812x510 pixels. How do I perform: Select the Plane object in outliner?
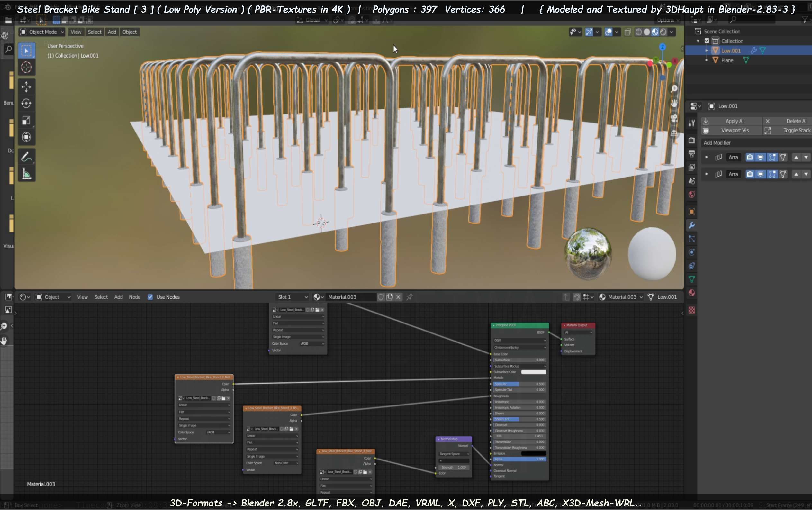(x=727, y=60)
